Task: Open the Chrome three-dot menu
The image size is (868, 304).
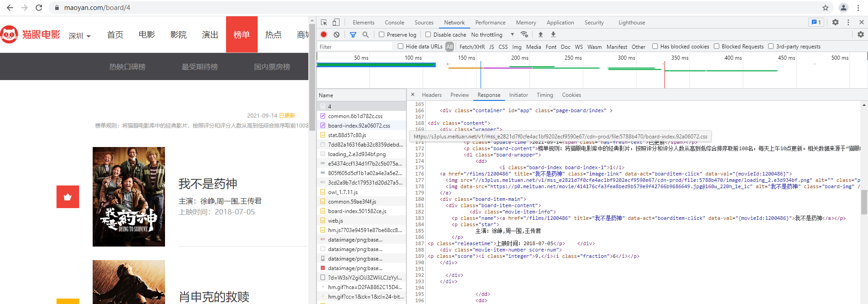Action: click(x=858, y=8)
